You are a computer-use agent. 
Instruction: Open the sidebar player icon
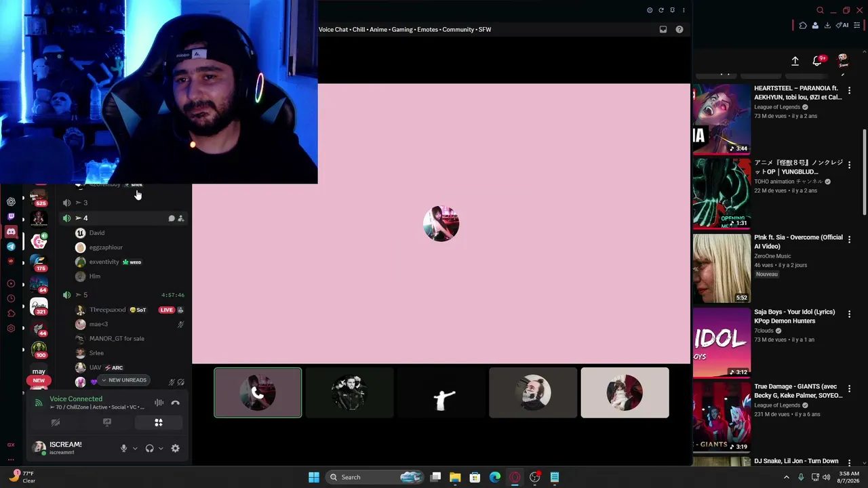point(11,283)
